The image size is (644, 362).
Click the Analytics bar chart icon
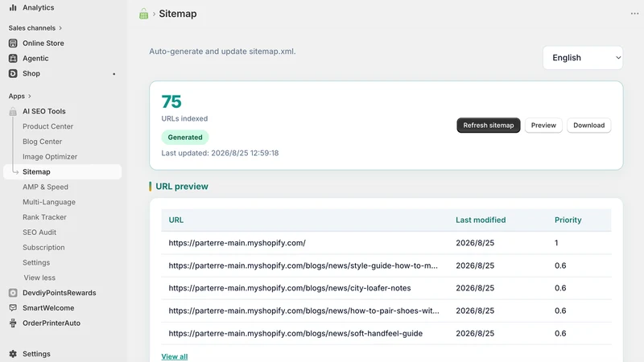click(x=13, y=7)
